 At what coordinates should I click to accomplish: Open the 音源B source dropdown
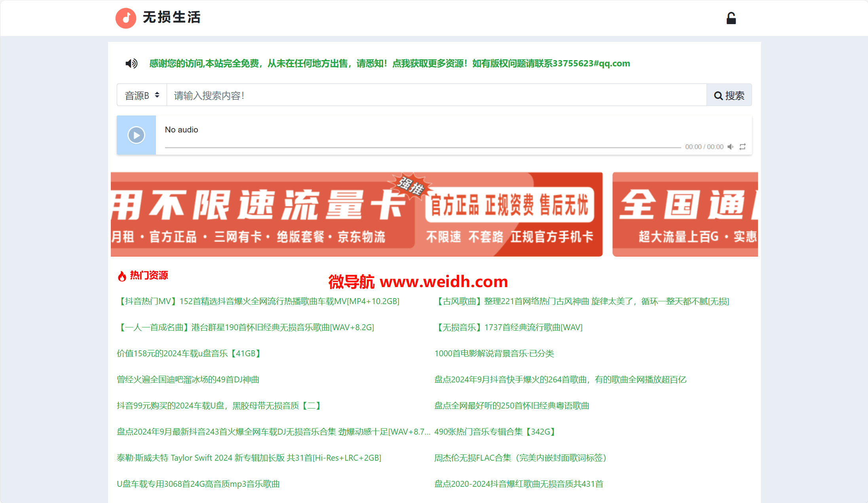(x=142, y=95)
